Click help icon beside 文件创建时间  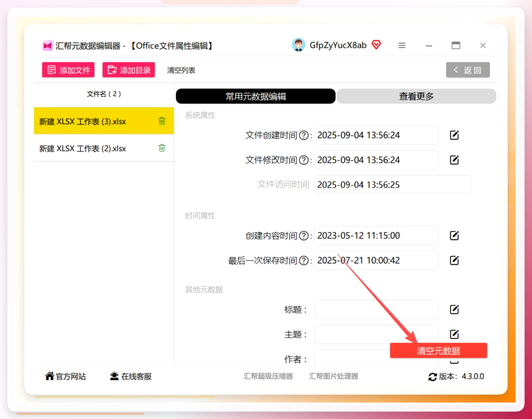[304, 136]
